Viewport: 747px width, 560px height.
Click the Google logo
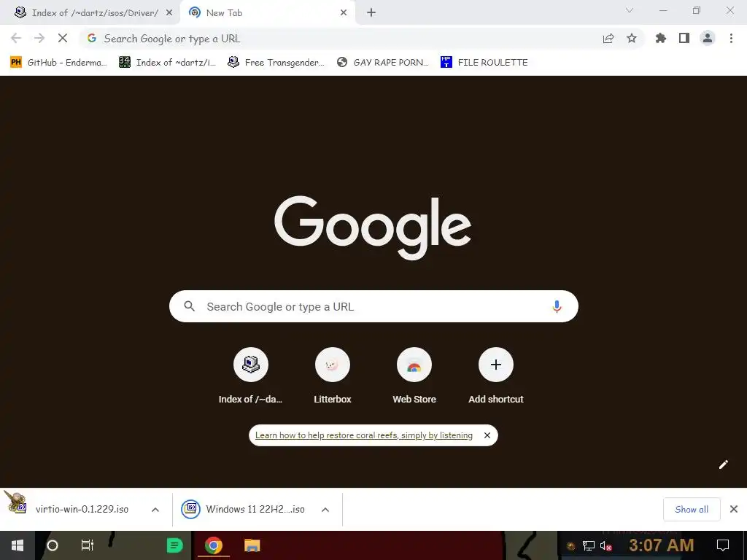[x=373, y=227]
